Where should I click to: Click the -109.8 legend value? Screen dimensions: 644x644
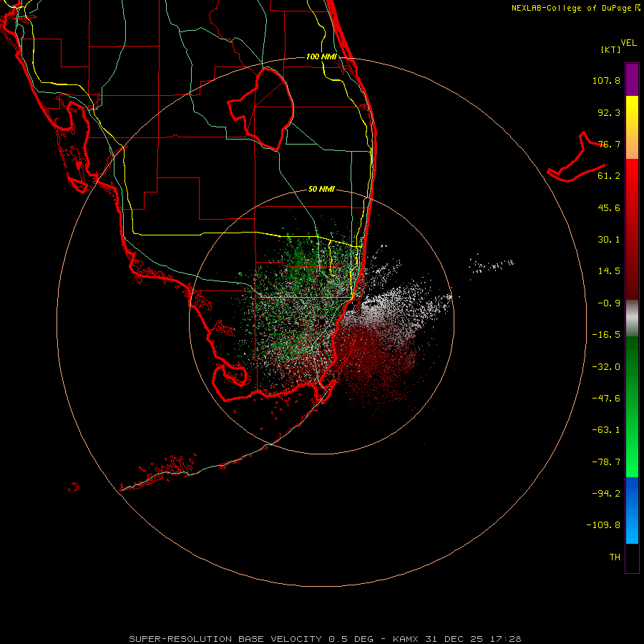click(603, 525)
